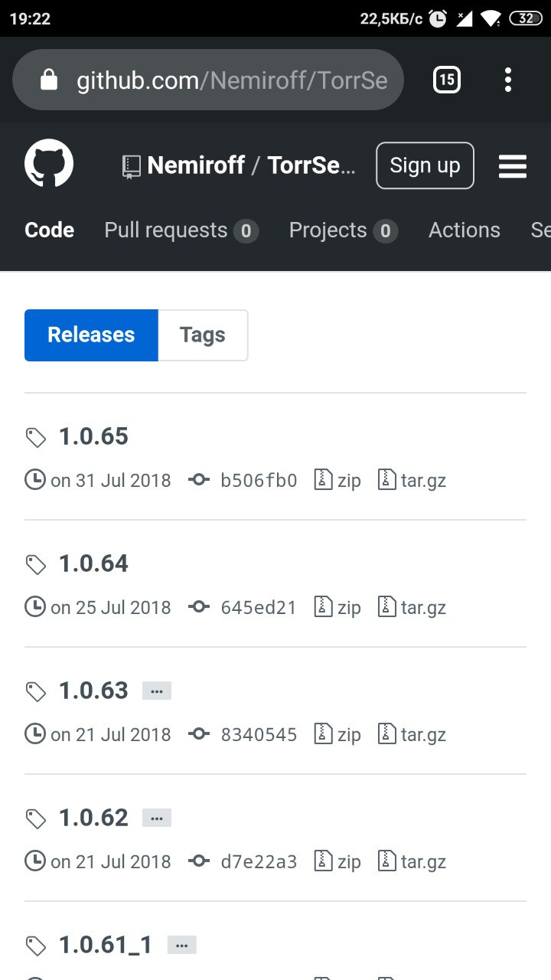
Task: Open the Nemiroff owner link
Action: pos(196,165)
